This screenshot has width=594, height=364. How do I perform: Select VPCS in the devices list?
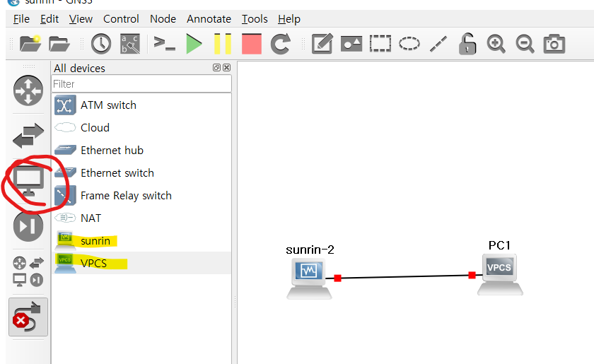(x=141, y=263)
